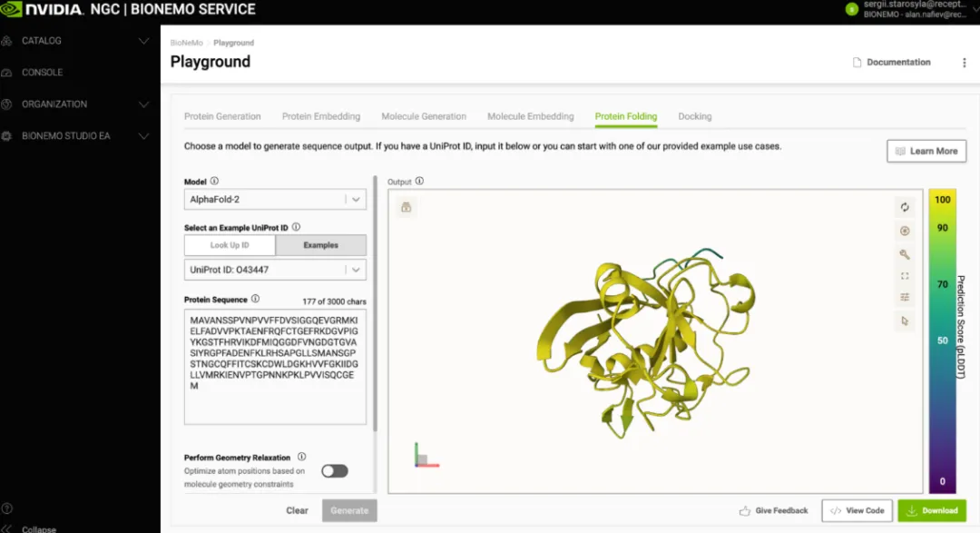
Task: Open the three-dot more options menu
Action: click(x=965, y=63)
